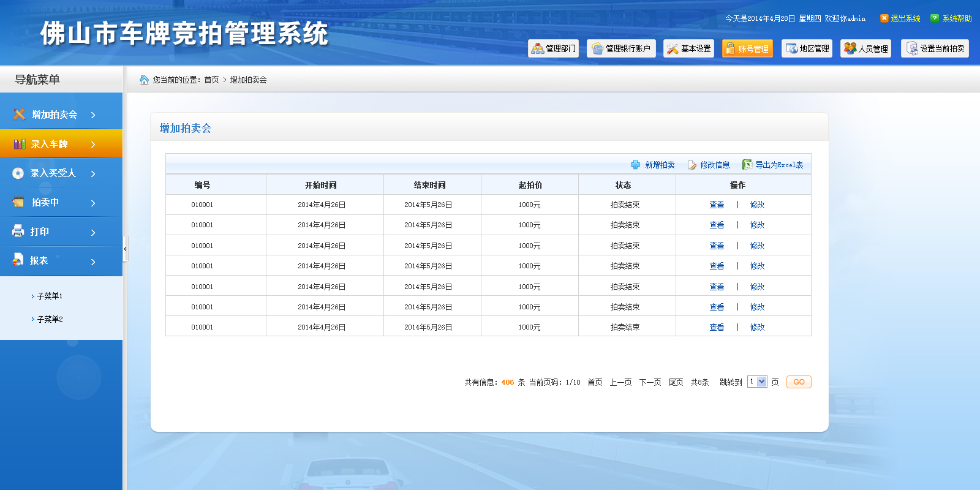Click 查看 link in first row
This screenshot has height=490, width=980.
pos(717,205)
